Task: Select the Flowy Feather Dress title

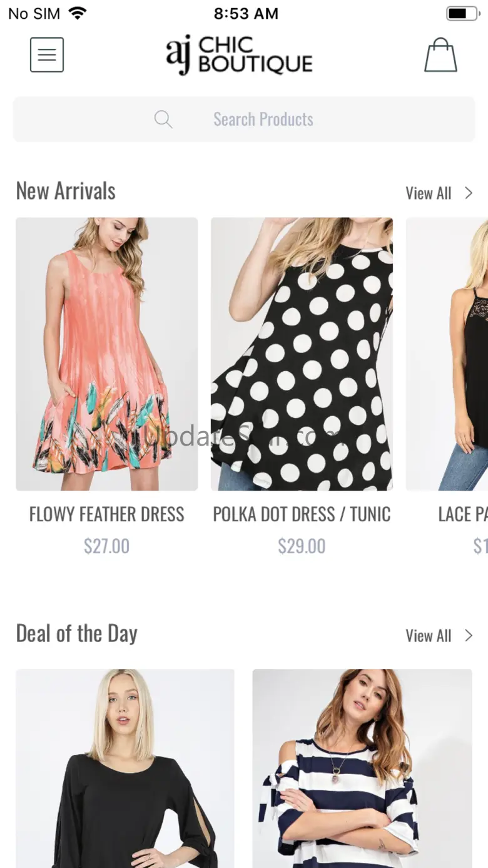Action: pyautogui.click(x=106, y=514)
